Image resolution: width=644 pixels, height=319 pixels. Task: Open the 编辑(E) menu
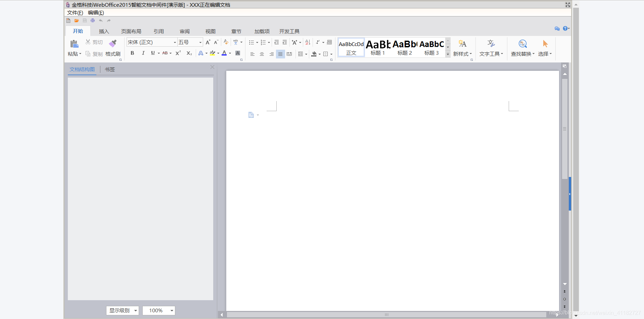click(x=96, y=13)
